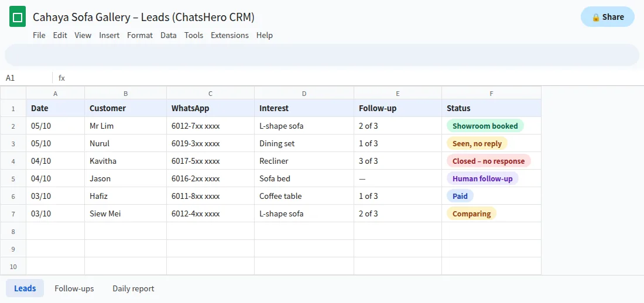This screenshot has height=303, width=644.
Task: Click the Share button
Action: point(608,17)
